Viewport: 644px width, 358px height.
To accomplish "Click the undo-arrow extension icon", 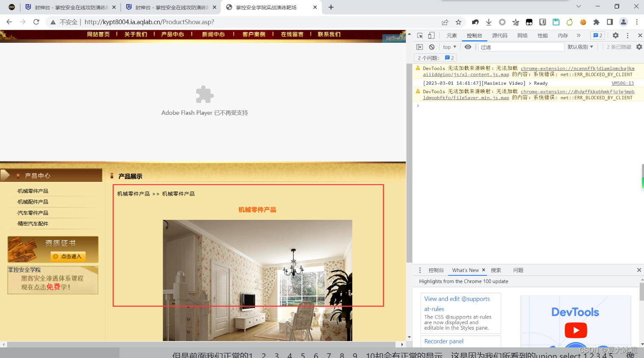I will pos(475,22).
